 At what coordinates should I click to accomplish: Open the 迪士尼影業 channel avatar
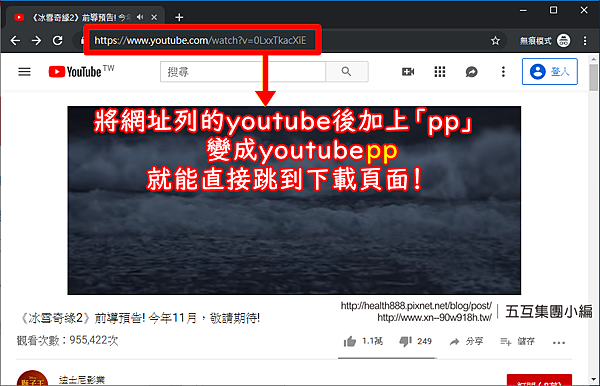coord(33,379)
